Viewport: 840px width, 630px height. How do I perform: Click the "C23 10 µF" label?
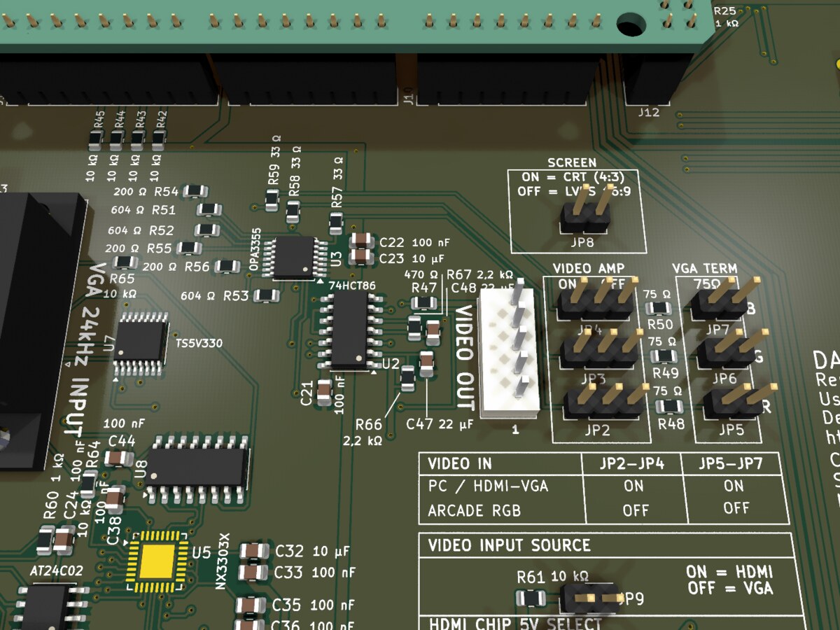tap(412, 258)
